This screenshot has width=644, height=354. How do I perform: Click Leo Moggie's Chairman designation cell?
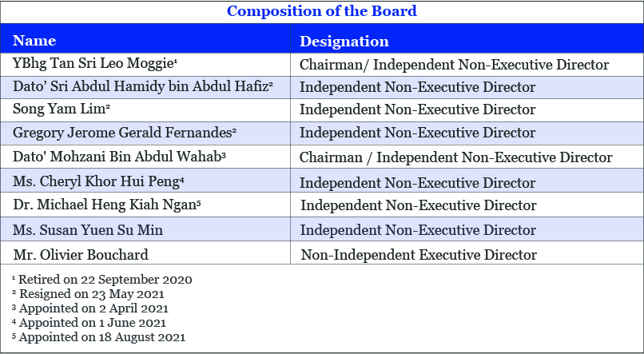point(454,65)
